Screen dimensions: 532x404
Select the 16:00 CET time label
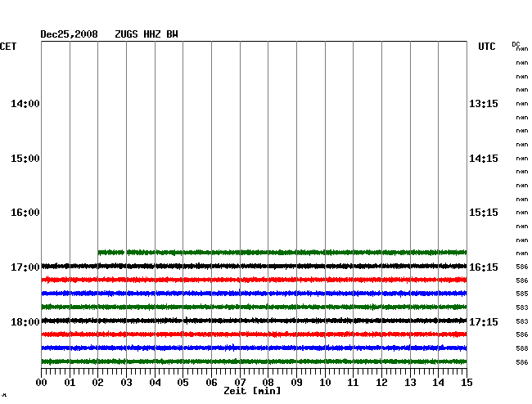25,213
